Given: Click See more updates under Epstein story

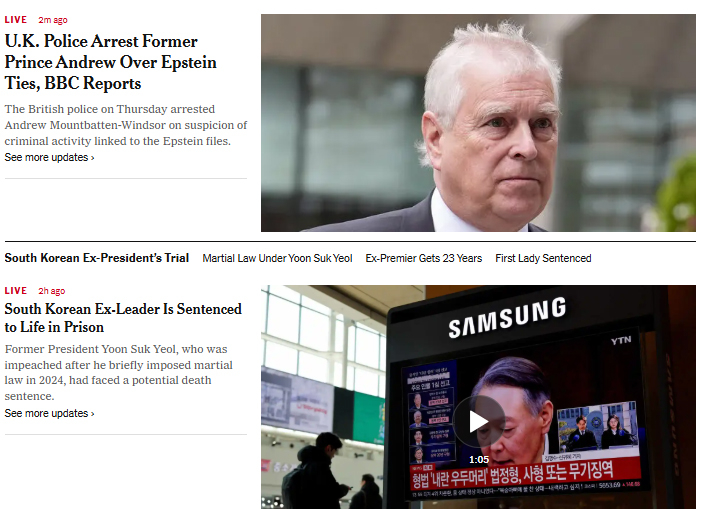Looking at the screenshot, I should click(x=49, y=158).
